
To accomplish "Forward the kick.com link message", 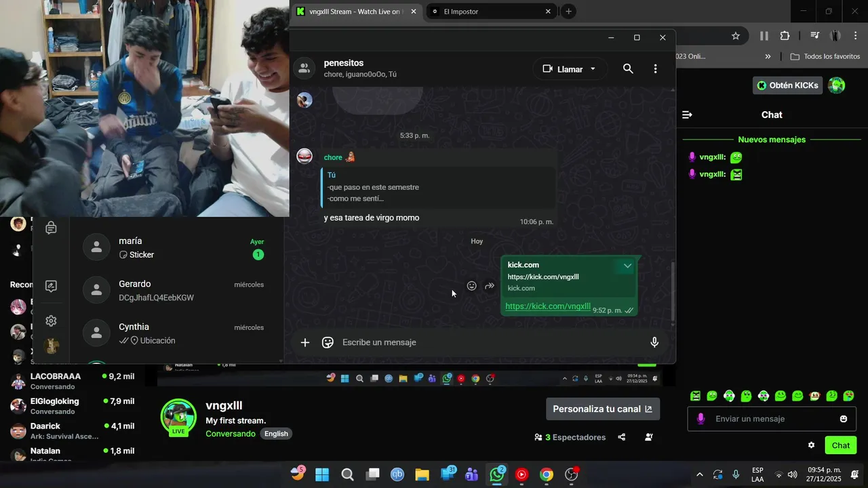I will coord(490,286).
